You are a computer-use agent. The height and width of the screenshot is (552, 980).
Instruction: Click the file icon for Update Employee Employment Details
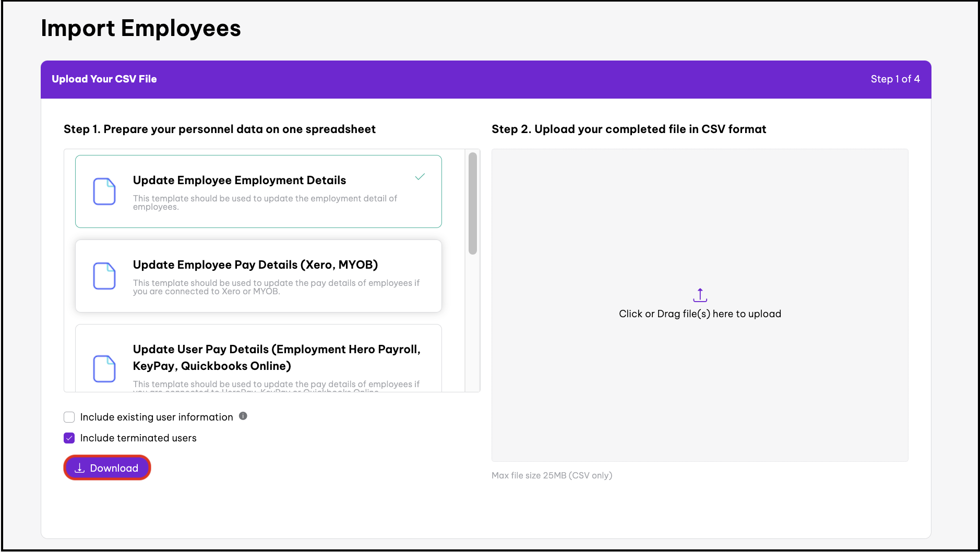click(104, 191)
